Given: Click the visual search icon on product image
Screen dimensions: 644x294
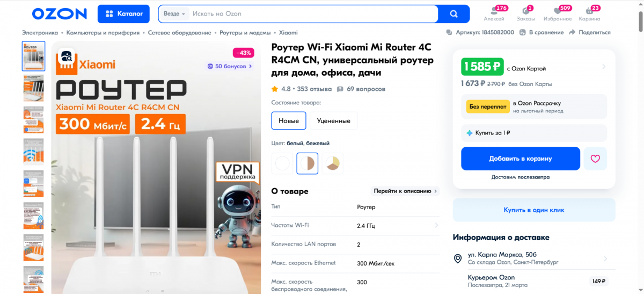Looking at the screenshot, I should point(67,56).
